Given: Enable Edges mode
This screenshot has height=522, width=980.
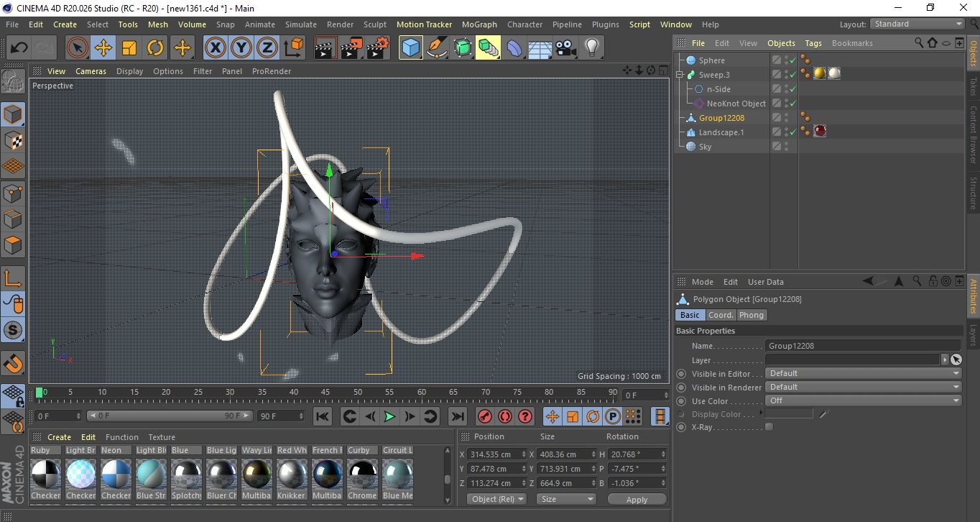Looking at the screenshot, I should coord(13,219).
